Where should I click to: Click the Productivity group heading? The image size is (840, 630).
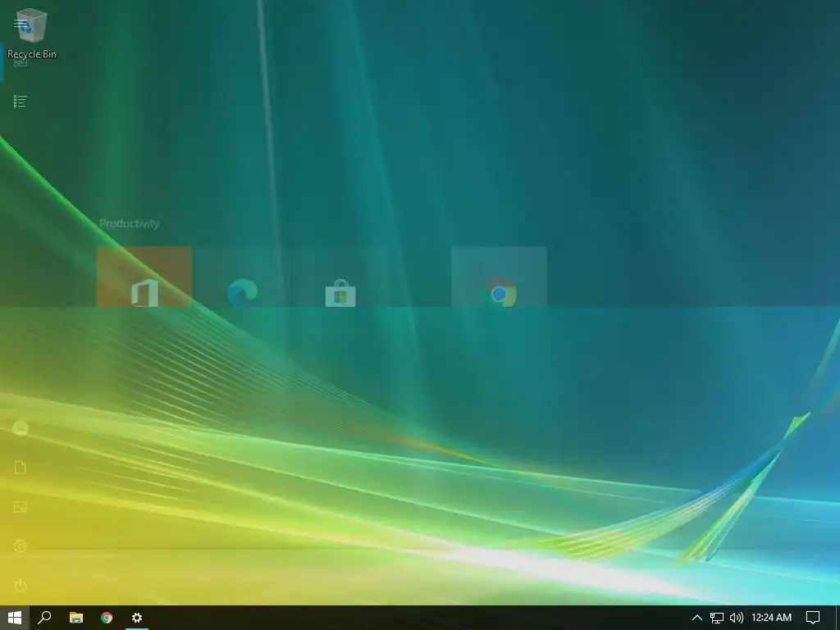point(129,223)
